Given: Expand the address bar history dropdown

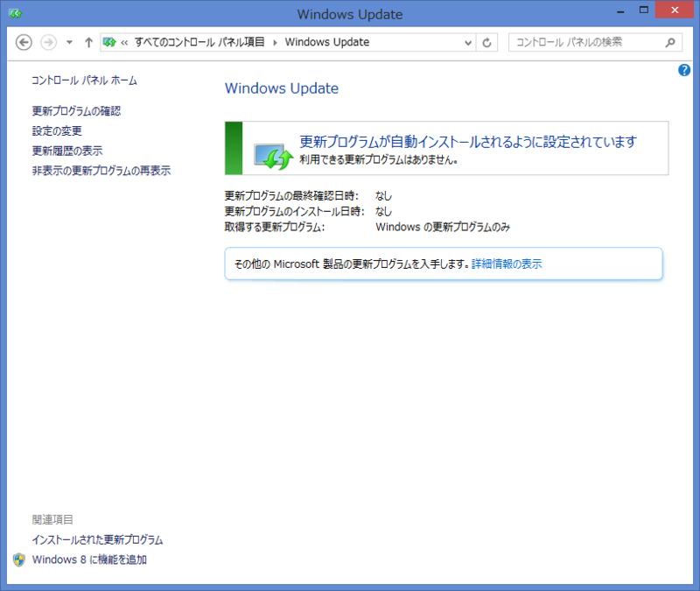Looking at the screenshot, I should pos(468,42).
